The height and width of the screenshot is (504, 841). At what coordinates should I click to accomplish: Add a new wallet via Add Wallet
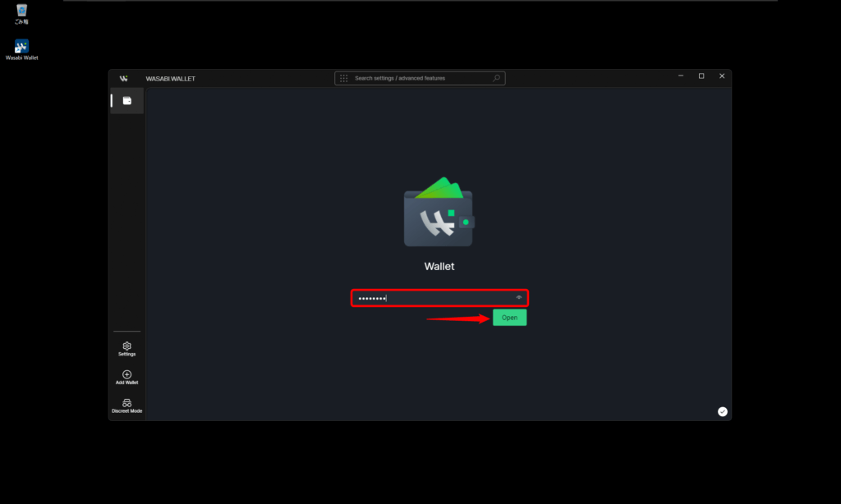pyautogui.click(x=127, y=378)
